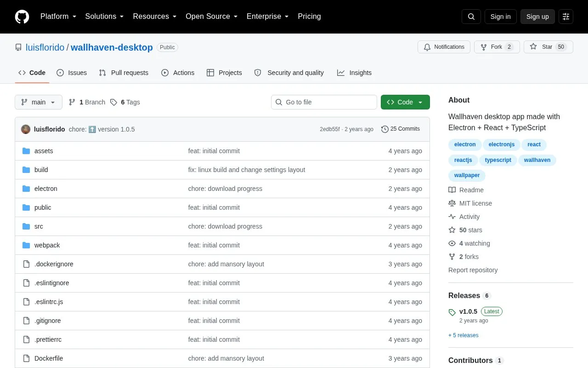Click the release tag icon beside v1.0.5

[x=452, y=312]
